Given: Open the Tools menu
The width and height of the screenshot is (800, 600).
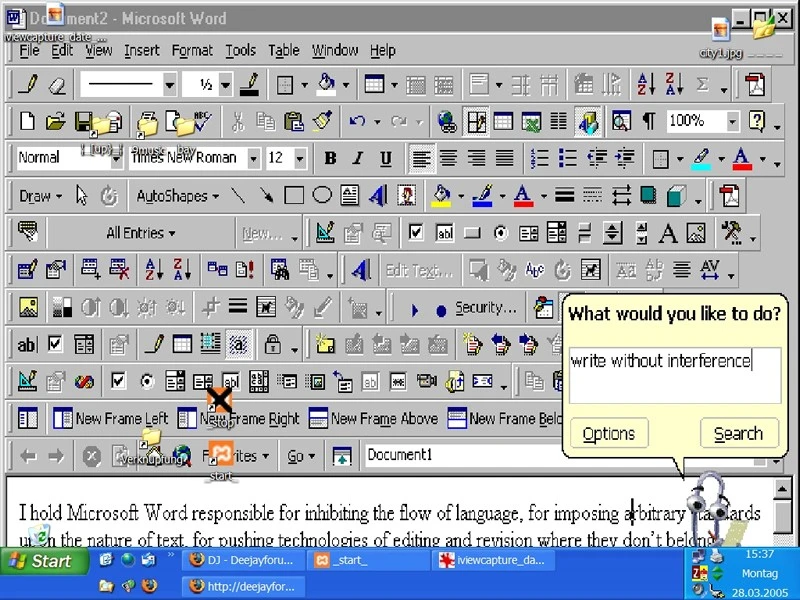Looking at the screenshot, I should (x=240, y=50).
